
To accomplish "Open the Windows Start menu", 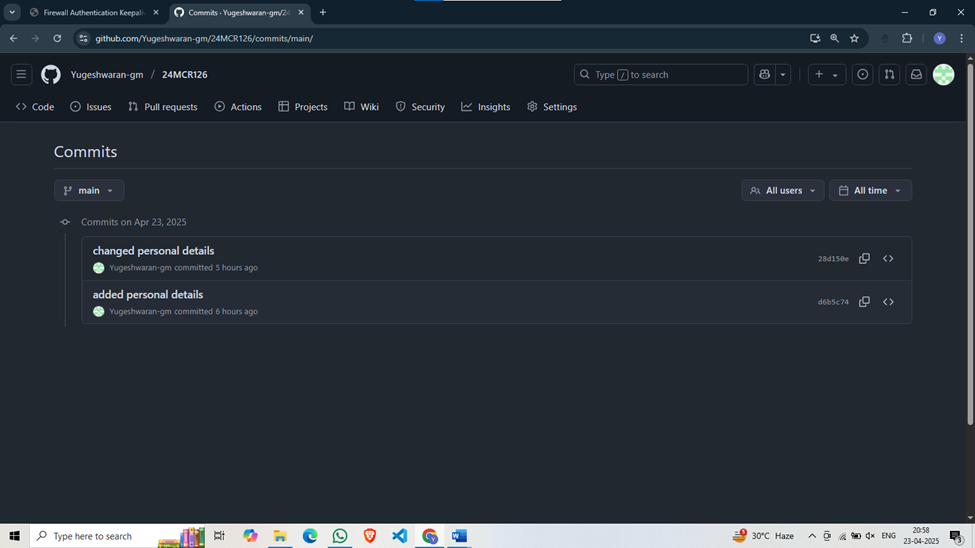I will (x=14, y=536).
